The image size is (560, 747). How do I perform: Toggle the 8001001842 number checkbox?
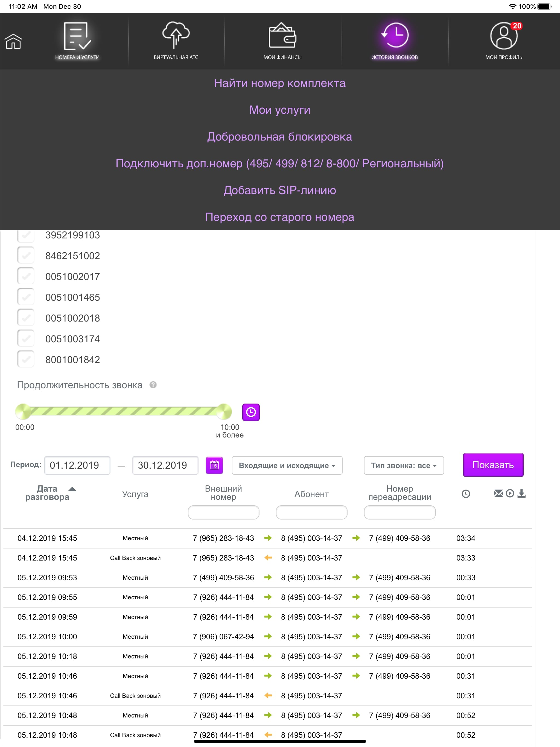[26, 359]
